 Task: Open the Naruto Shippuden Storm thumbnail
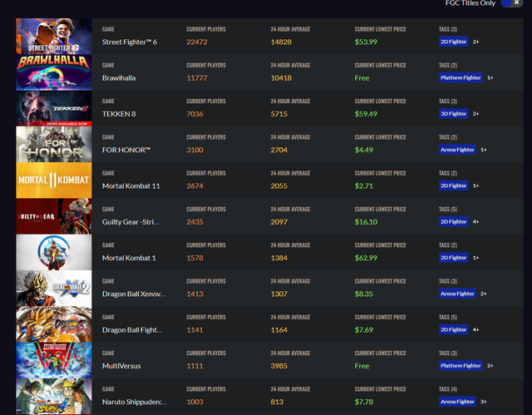point(53,396)
